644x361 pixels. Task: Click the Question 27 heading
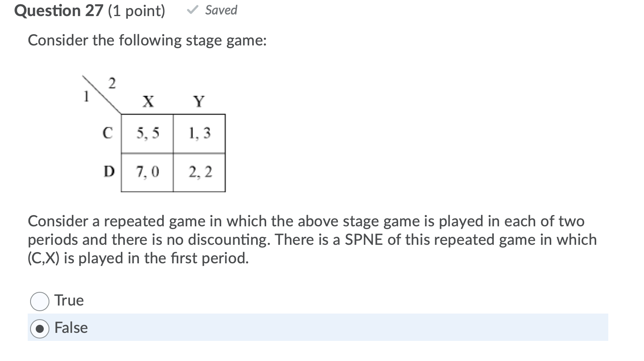59,11
